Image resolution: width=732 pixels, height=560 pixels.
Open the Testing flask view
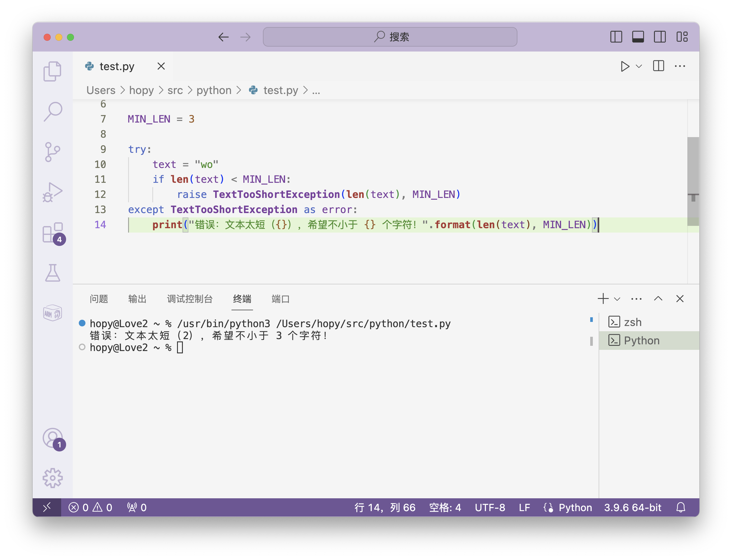52,273
